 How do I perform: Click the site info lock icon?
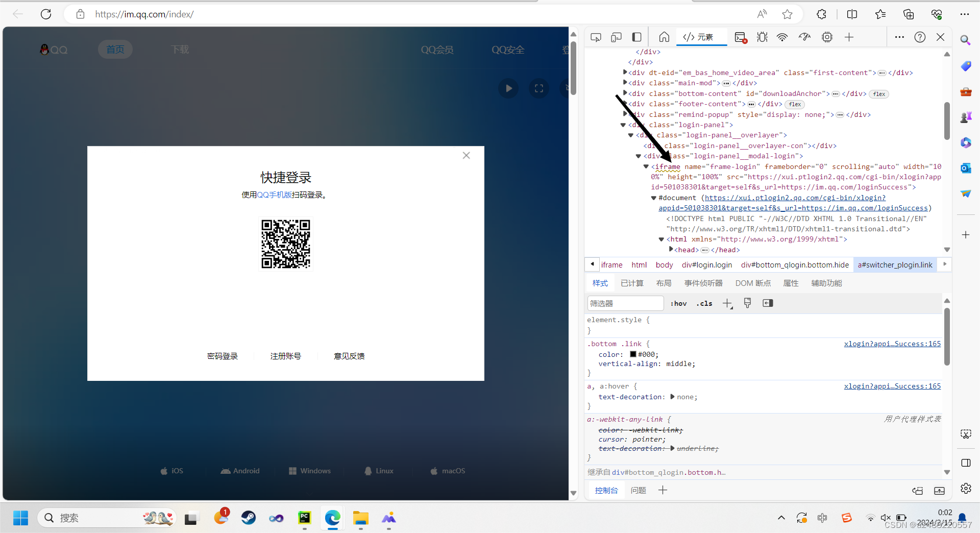pos(80,14)
